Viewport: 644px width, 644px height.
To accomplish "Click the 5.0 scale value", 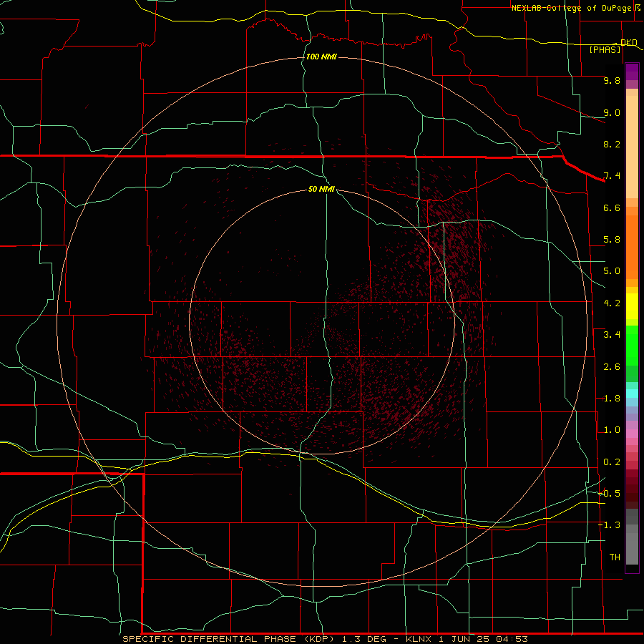I will 612,271.
